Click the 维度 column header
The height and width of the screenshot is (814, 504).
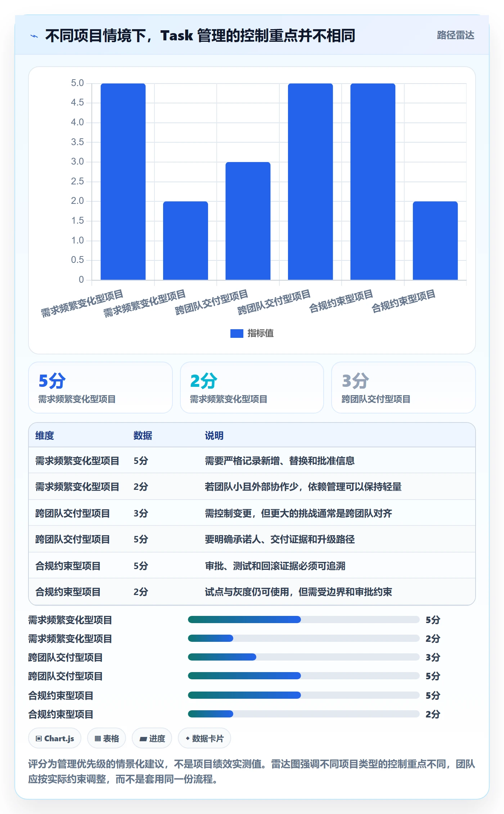pos(45,435)
